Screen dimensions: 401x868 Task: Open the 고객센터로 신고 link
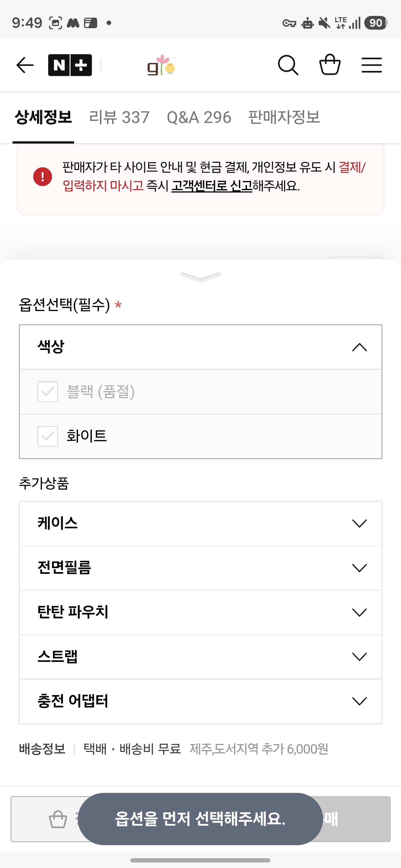pos(212,186)
